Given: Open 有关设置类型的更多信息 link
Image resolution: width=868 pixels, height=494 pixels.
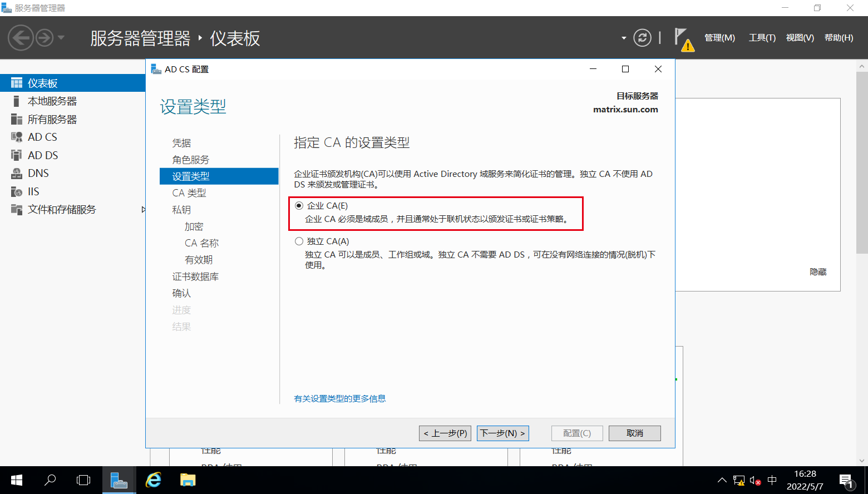Looking at the screenshot, I should click(x=340, y=398).
